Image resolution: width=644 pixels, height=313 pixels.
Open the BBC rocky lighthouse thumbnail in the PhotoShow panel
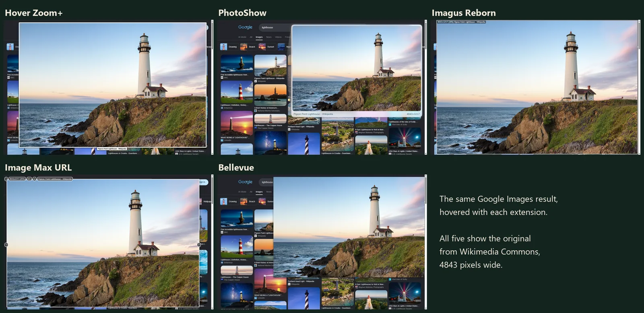pos(237,64)
